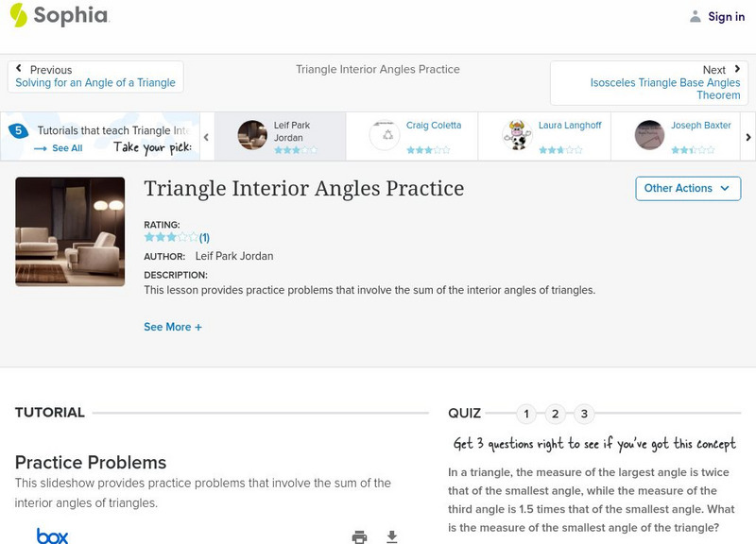Jump to quiz question 3

585,414
